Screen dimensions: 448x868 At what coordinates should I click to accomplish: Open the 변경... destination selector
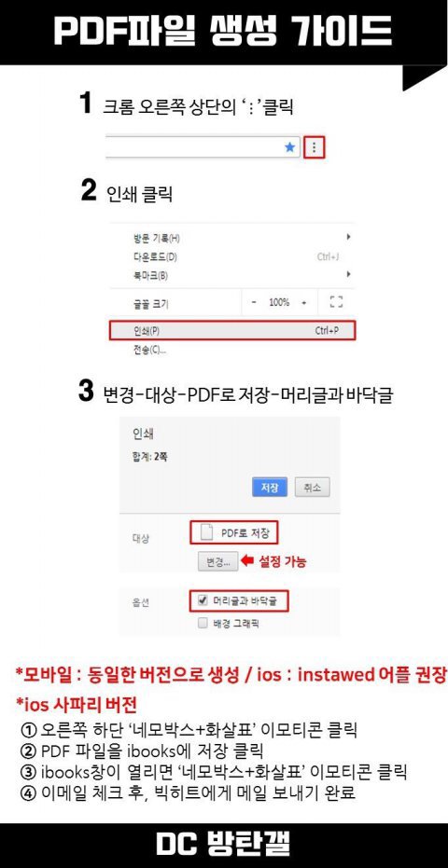pos(217,561)
